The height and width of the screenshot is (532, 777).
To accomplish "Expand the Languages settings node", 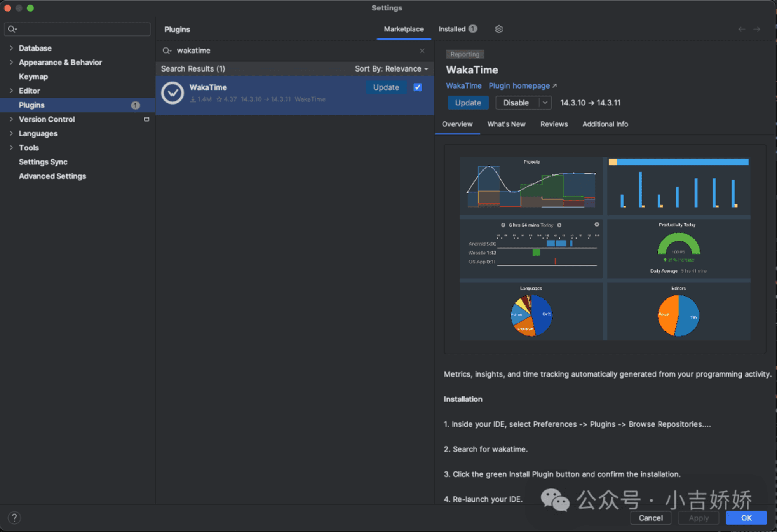I will 11,133.
